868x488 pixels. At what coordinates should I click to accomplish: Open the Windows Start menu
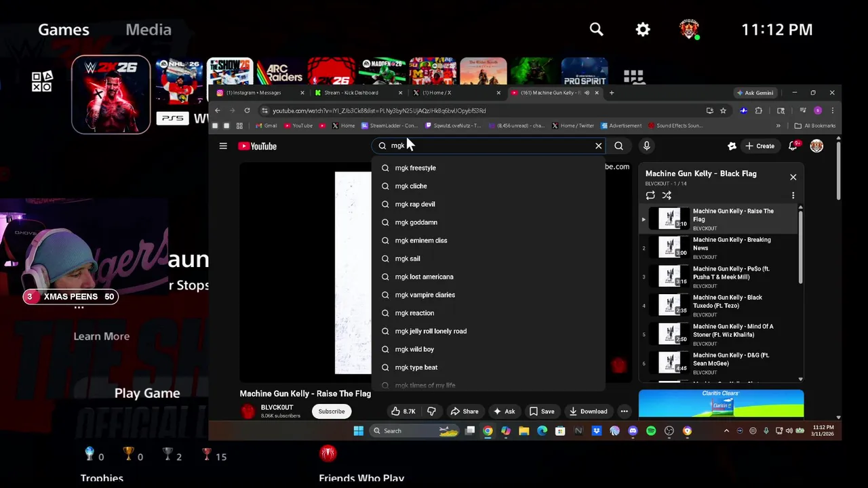(x=359, y=431)
